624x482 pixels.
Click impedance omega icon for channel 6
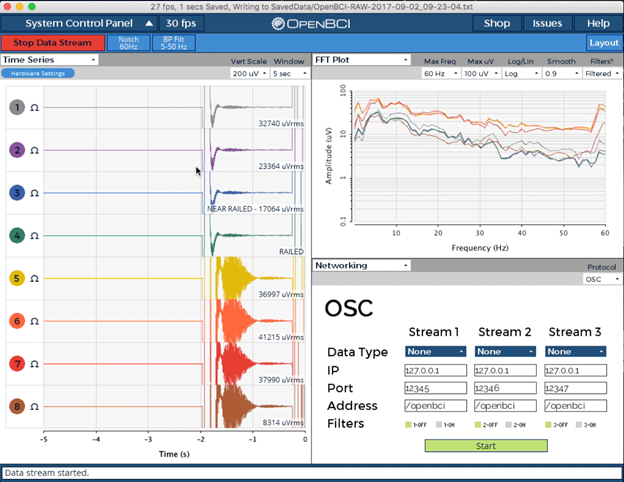[x=35, y=321]
